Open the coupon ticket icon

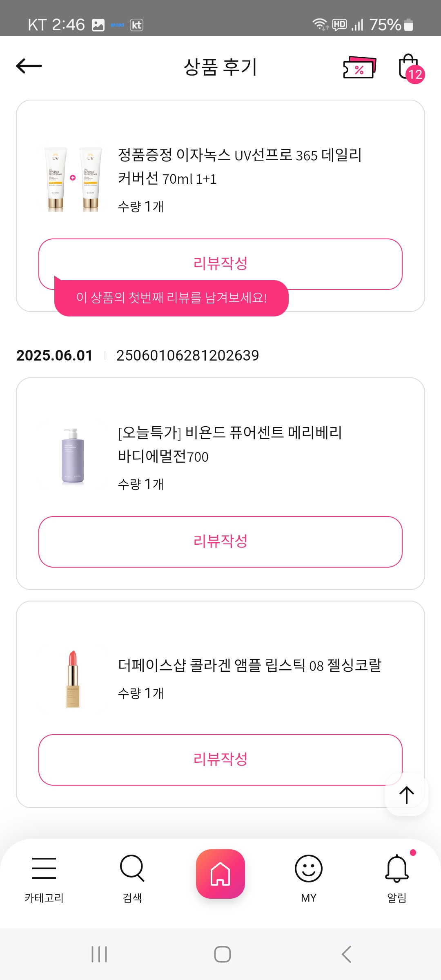(359, 67)
